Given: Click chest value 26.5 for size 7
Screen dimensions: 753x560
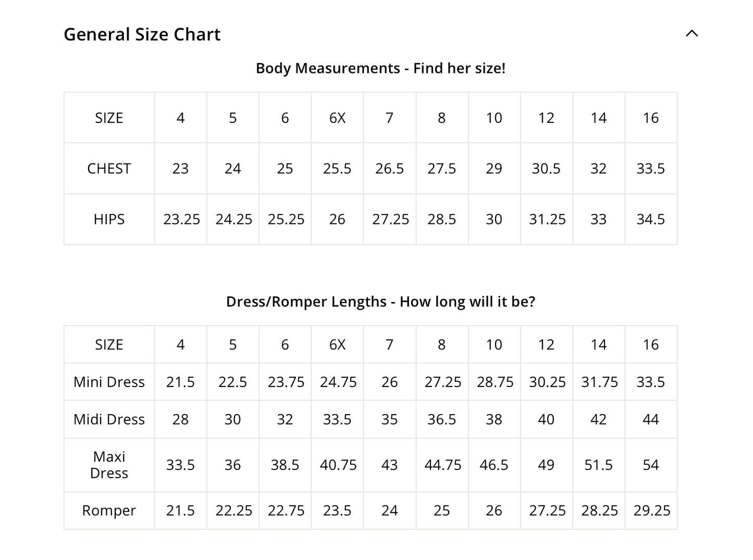Looking at the screenshot, I should pos(389,169).
